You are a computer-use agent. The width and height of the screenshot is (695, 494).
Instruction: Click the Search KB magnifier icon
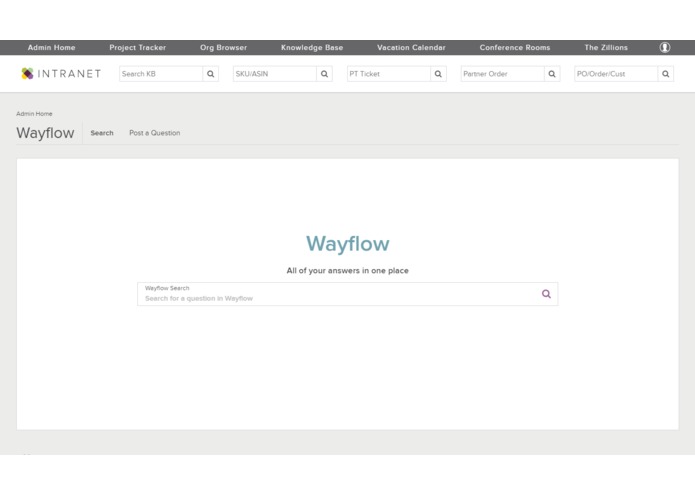tap(211, 74)
